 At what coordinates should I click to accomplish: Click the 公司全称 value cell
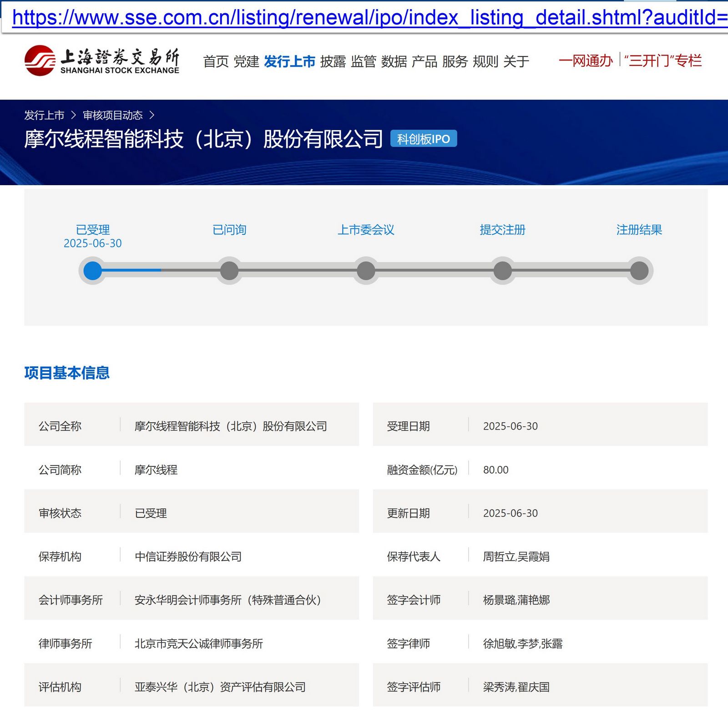[231, 426]
